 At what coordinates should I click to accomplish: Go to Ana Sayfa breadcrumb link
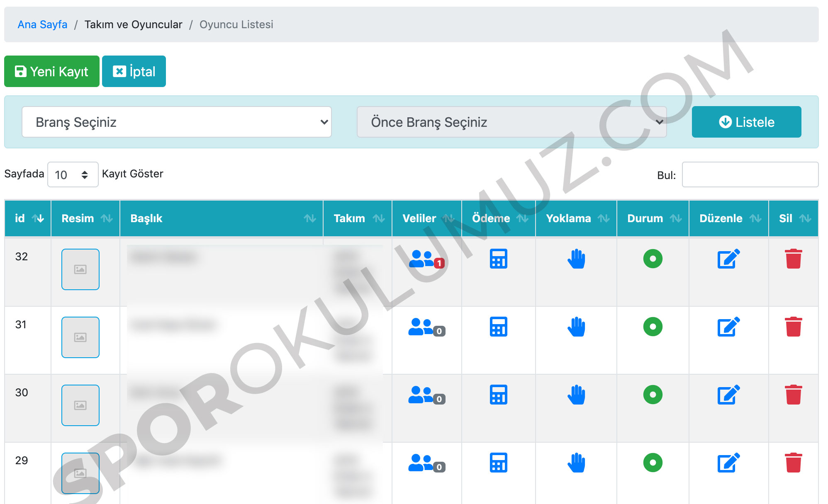[42, 24]
